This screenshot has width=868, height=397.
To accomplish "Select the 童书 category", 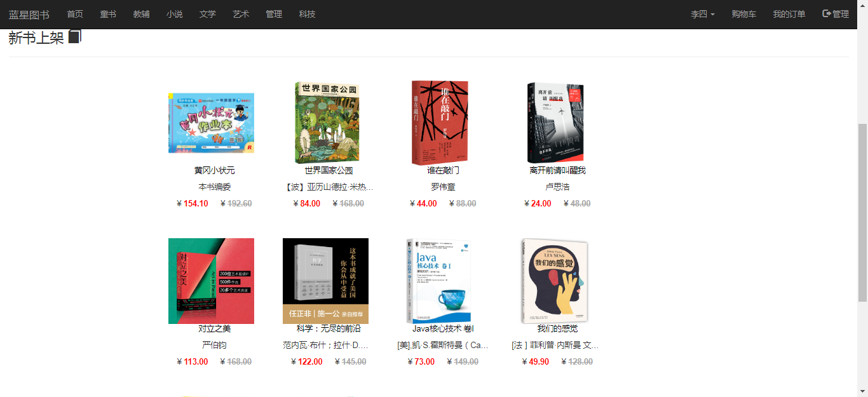I will 108,14.
